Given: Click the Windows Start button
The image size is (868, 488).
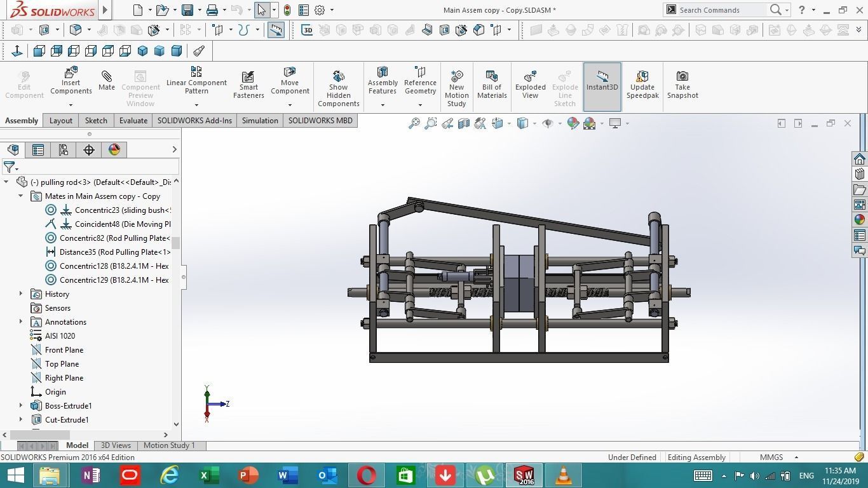Looking at the screenshot, I should 15,475.
